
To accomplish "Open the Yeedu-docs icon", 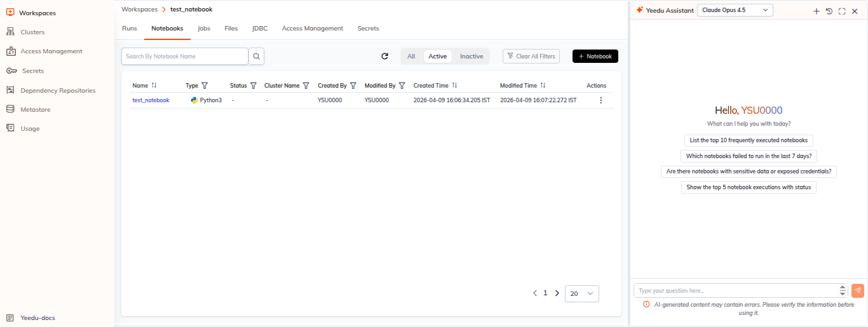I will click(10, 317).
